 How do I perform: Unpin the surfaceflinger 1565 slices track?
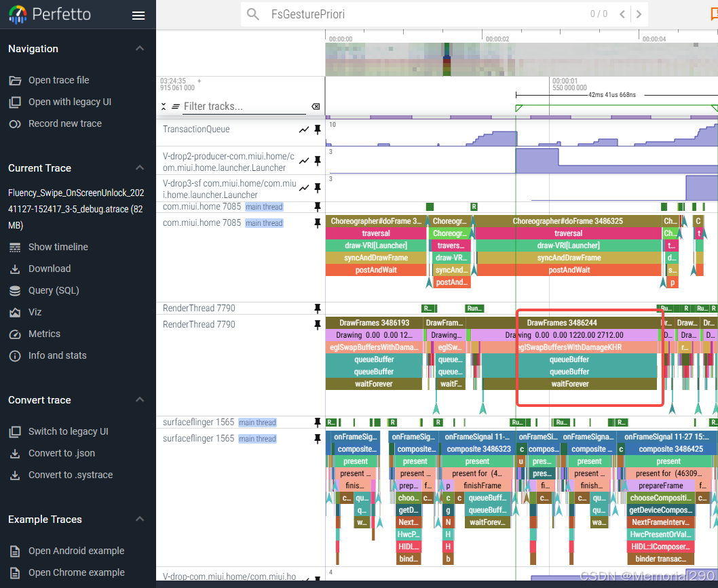pyautogui.click(x=318, y=439)
